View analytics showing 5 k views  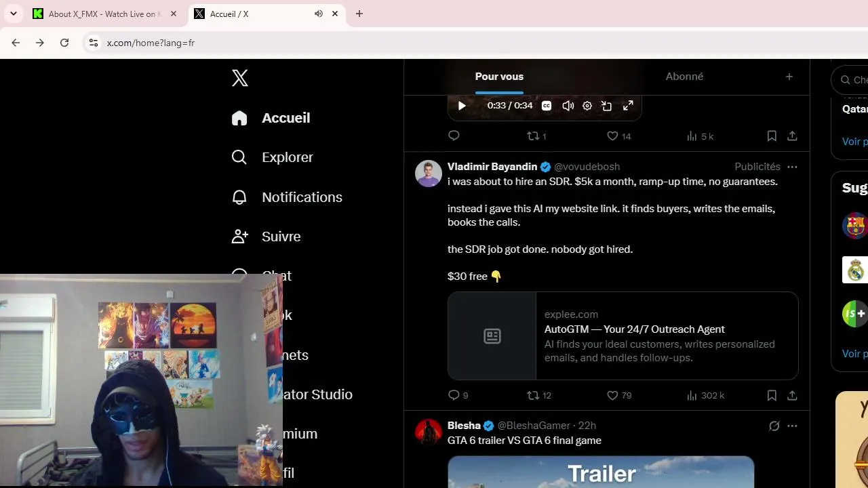(700, 136)
